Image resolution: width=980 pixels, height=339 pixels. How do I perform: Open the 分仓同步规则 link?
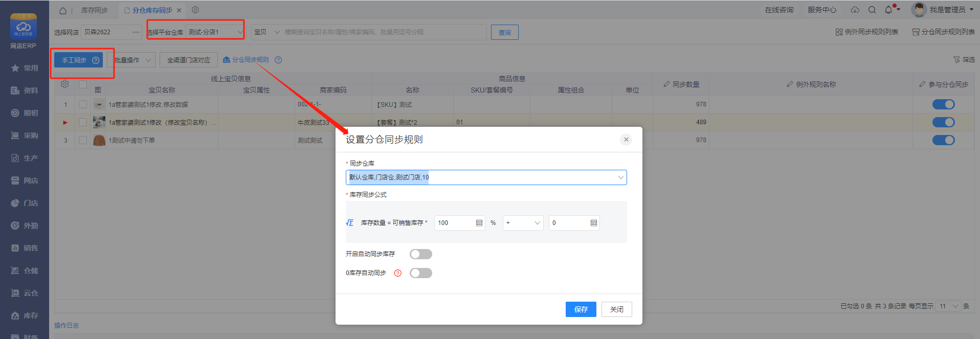pos(246,60)
